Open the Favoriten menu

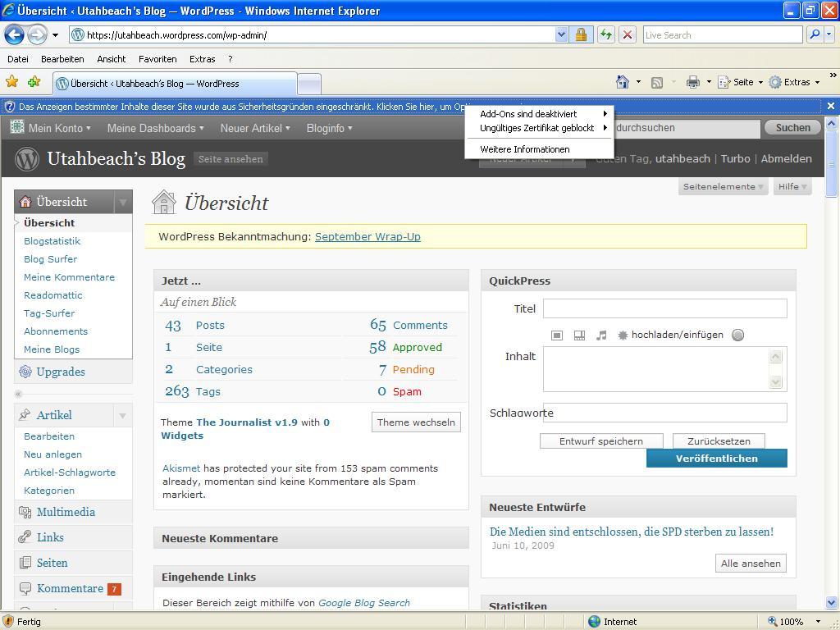[157, 59]
